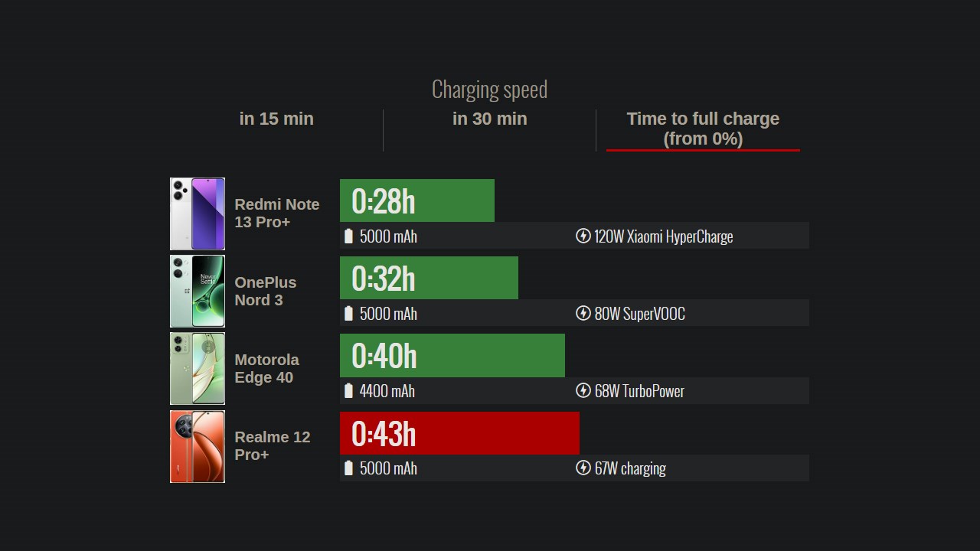This screenshot has height=551, width=980.
Task: Click the green 0:28h charging bar
Action: click(x=417, y=201)
